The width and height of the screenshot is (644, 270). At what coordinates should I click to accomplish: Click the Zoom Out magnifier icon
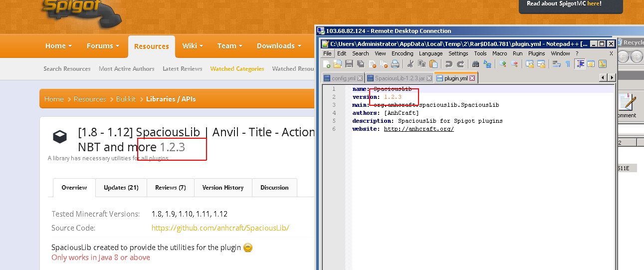(514, 64)
